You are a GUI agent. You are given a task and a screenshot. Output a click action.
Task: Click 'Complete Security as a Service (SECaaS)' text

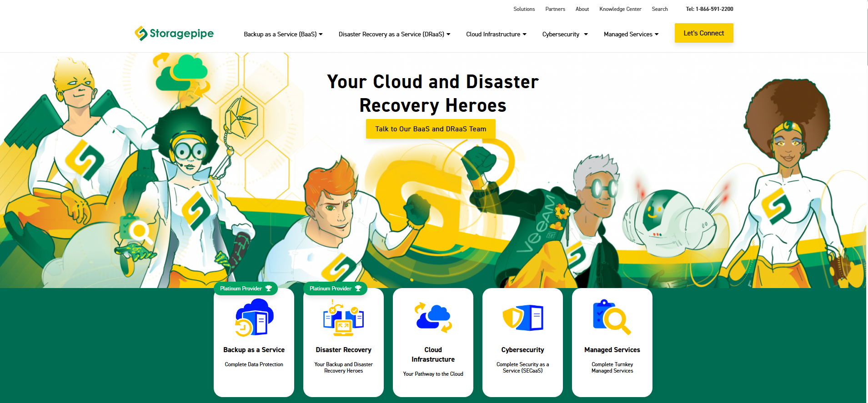[523, 368]
